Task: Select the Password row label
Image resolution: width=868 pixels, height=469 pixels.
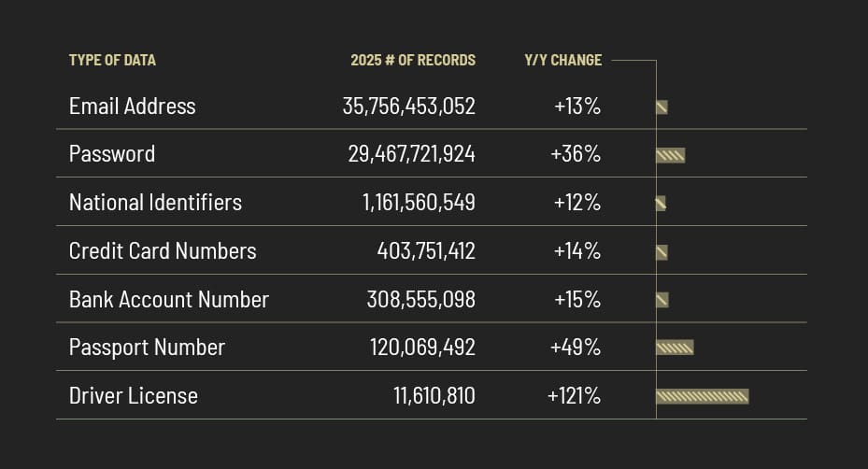Action: (x=112, y=154)
